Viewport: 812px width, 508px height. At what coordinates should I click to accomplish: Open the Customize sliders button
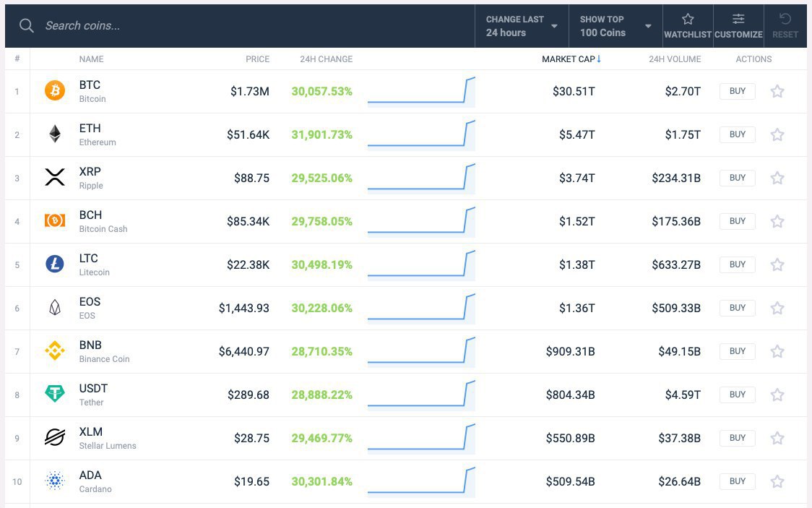coord(738,26)
